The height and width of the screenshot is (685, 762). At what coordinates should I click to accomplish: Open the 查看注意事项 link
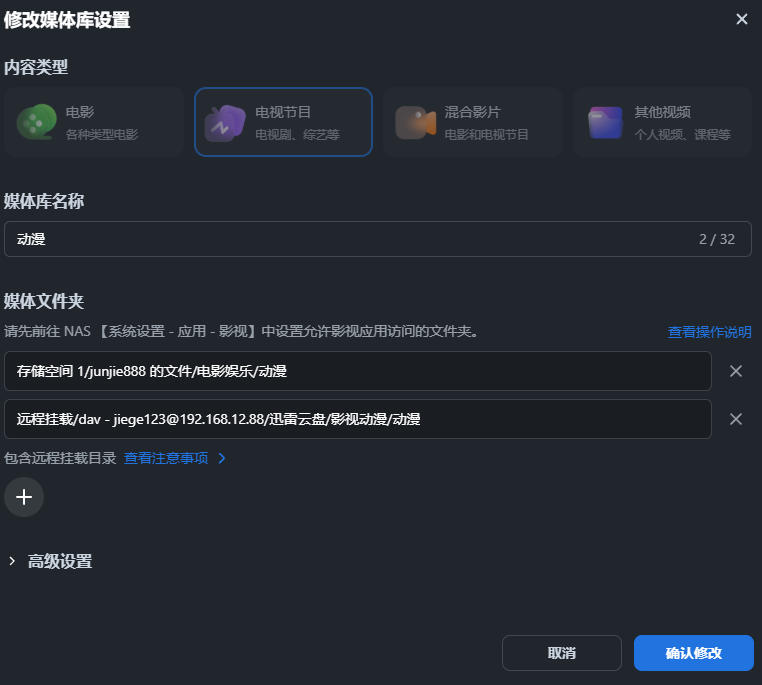click(x=166, y=458)
